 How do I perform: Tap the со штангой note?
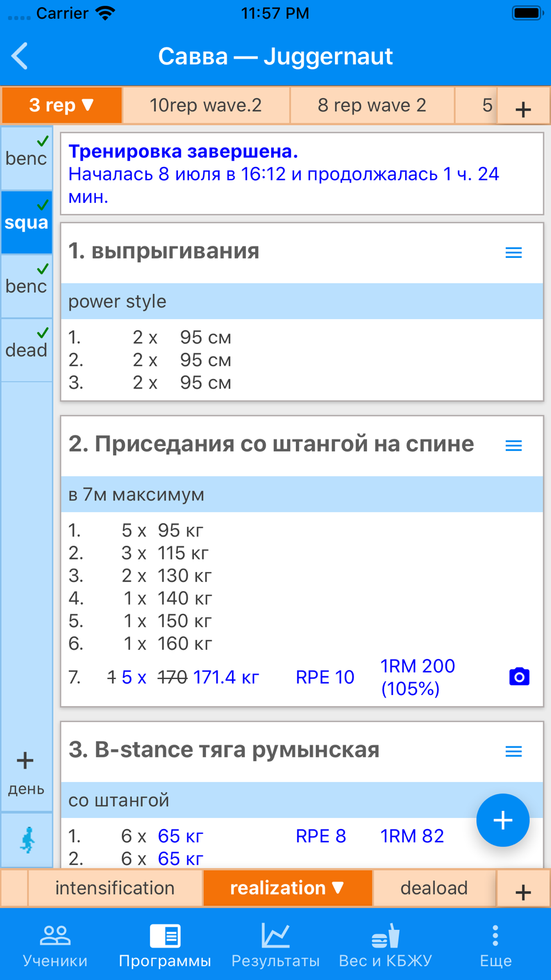point(302,800)
